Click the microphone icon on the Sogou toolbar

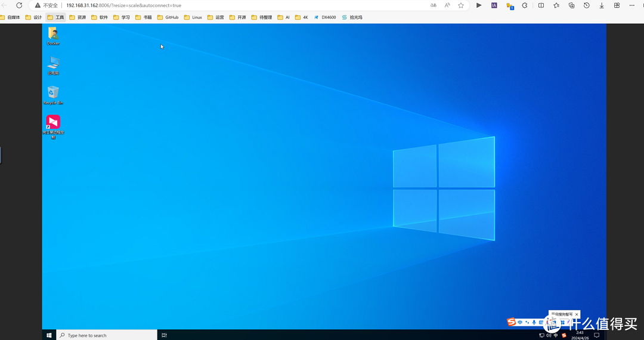tap(534, 322)
